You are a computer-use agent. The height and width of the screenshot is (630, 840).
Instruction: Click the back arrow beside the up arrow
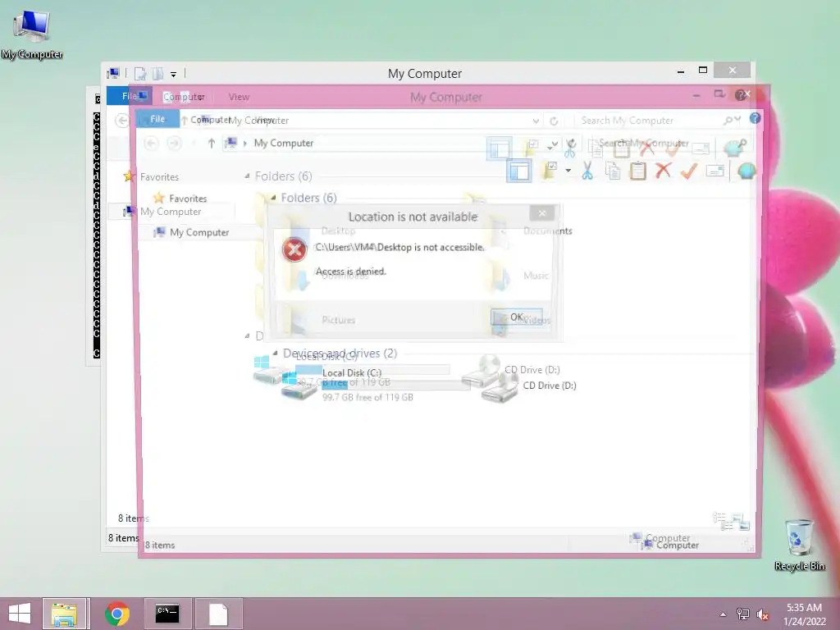(152, 143)
